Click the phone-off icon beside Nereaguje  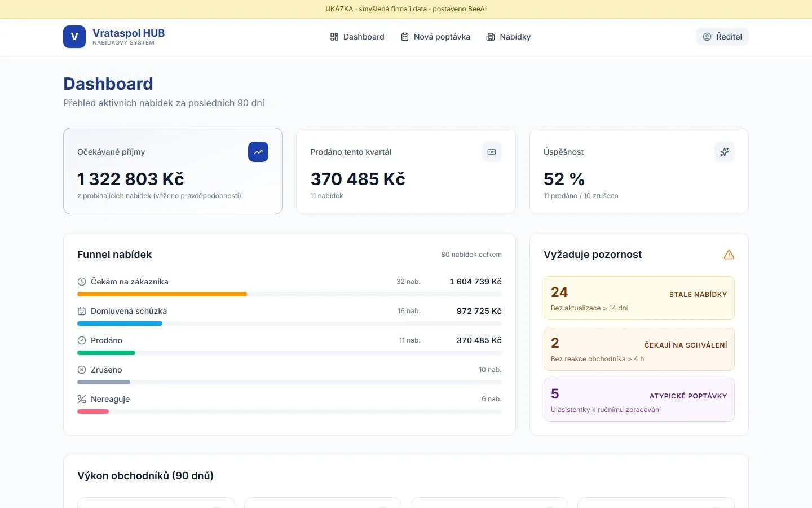tap(82, 399)
